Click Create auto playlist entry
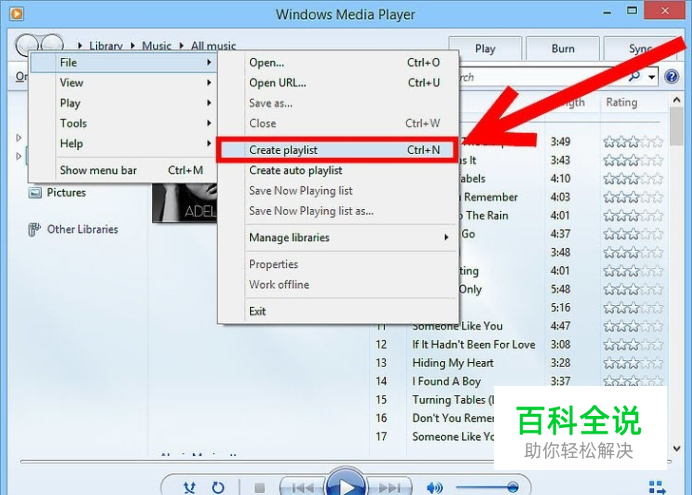Viewport: 692px width, 495px height. (338, 170)
